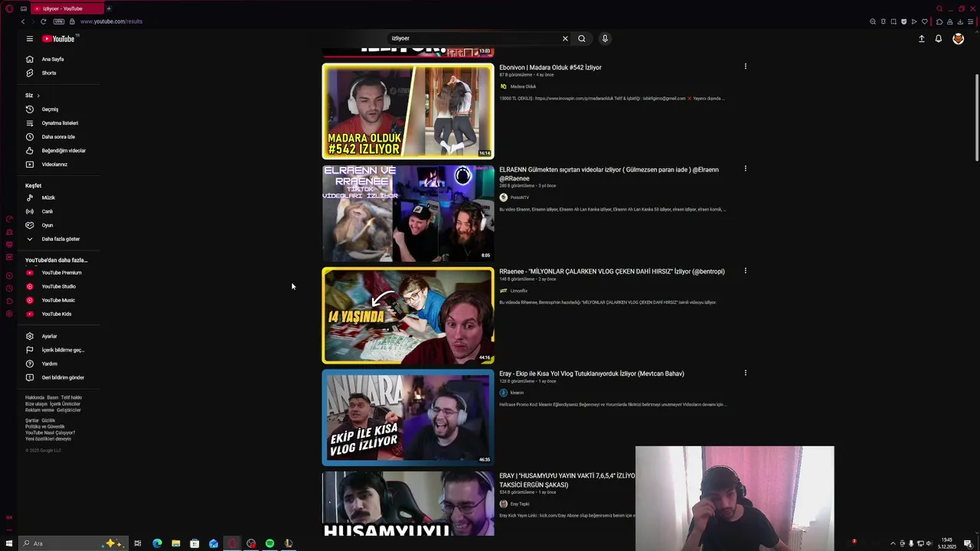The image size is (980, 551).
Task: Start voice search with microphone
Action: click(x=605, y=38)
